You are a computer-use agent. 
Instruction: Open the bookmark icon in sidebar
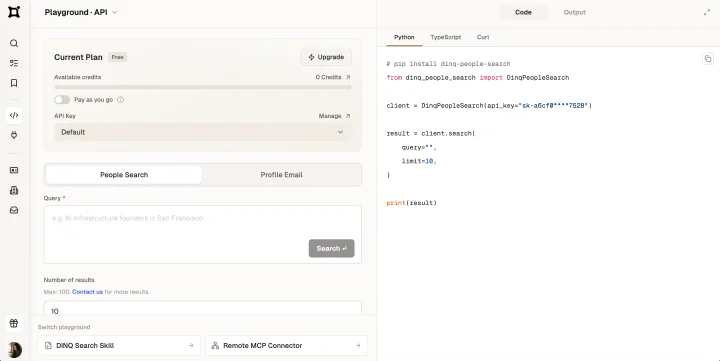click(14, 83)
